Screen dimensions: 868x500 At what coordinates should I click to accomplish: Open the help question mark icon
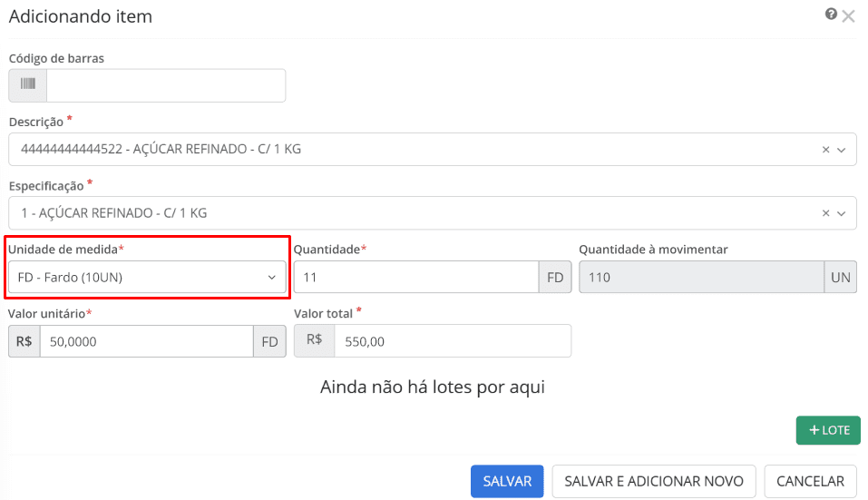pos(830,14)
